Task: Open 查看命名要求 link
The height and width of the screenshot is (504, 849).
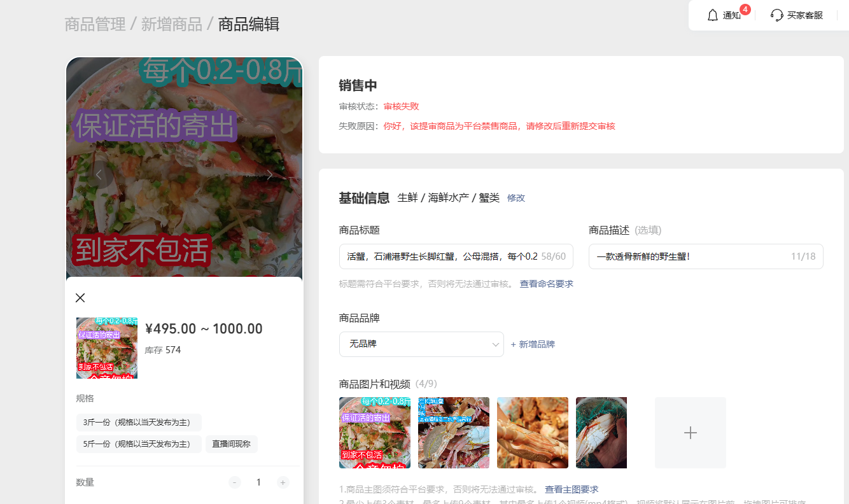Action: pyautogui.click(x=547, y=284)
